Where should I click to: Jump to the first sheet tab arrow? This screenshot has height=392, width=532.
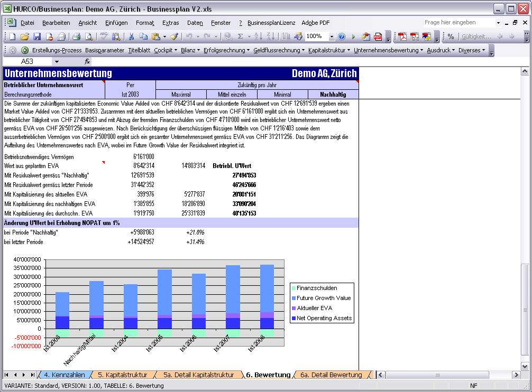(6, 375)
